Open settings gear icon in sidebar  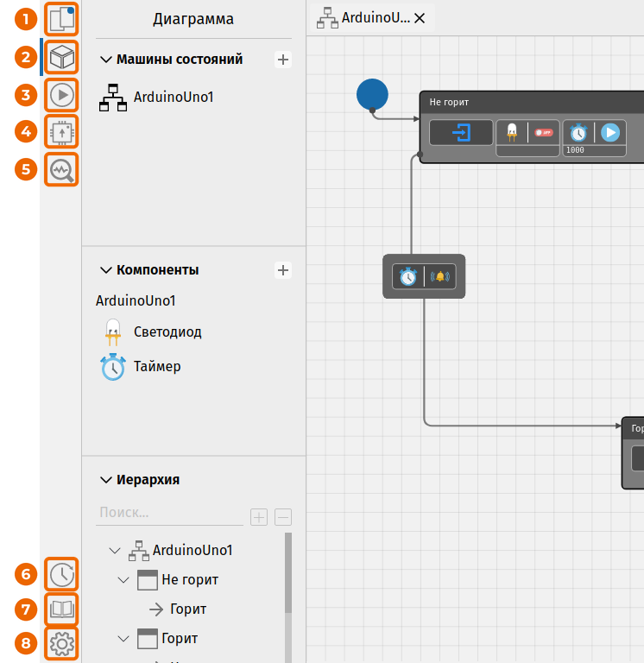pos(62,643)
